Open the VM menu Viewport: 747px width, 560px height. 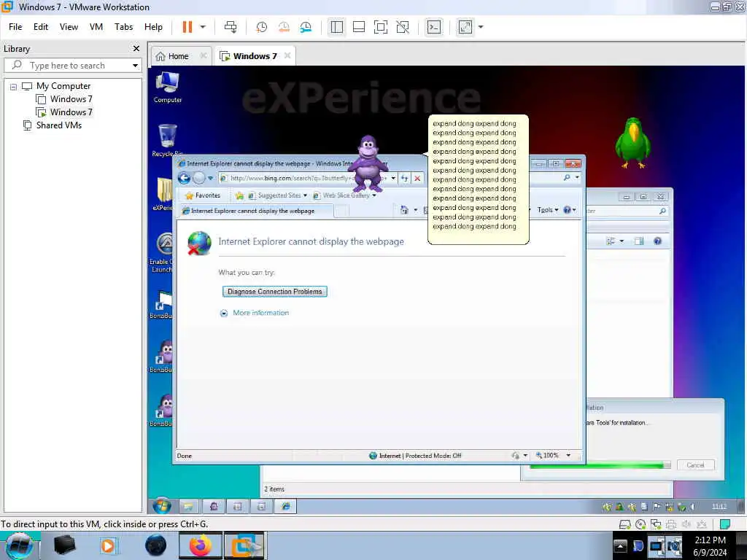pyautogui.click(x=96, y=27)
